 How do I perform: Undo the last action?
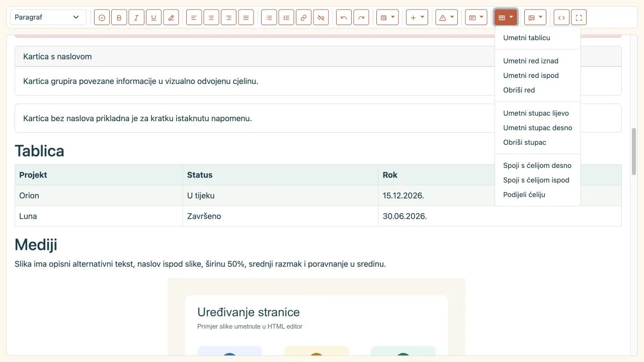(x=344, y=18)
